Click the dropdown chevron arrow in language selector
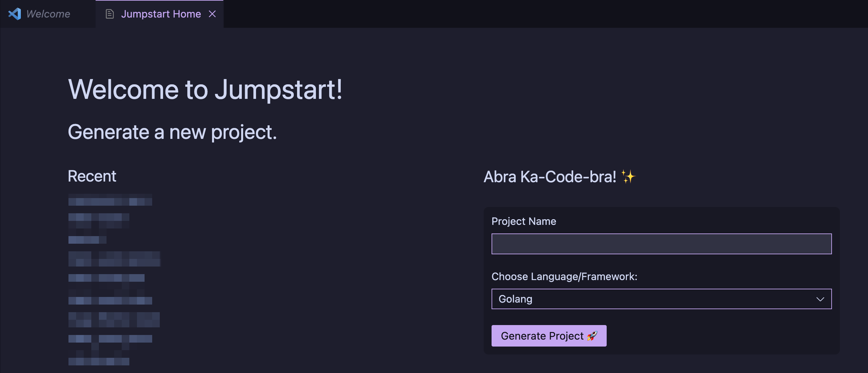The height and width of the screenshot is (373, 868). coord(820,299)
